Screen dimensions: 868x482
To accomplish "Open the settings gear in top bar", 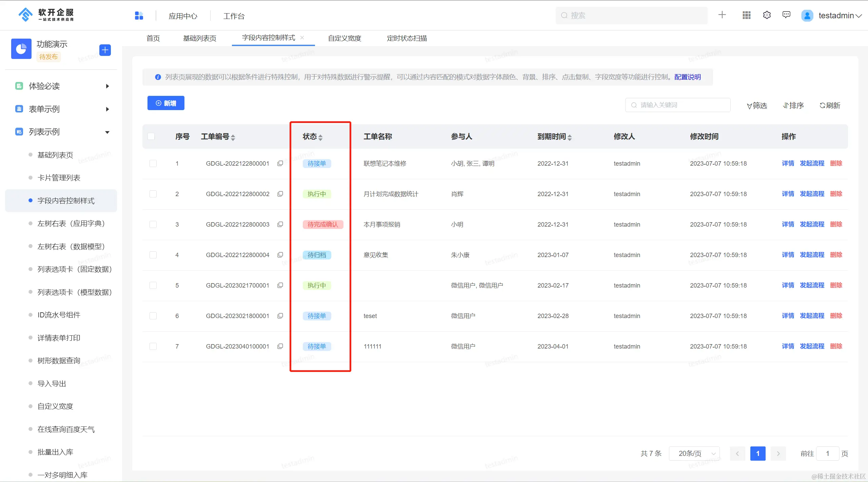I will (767, 15).
